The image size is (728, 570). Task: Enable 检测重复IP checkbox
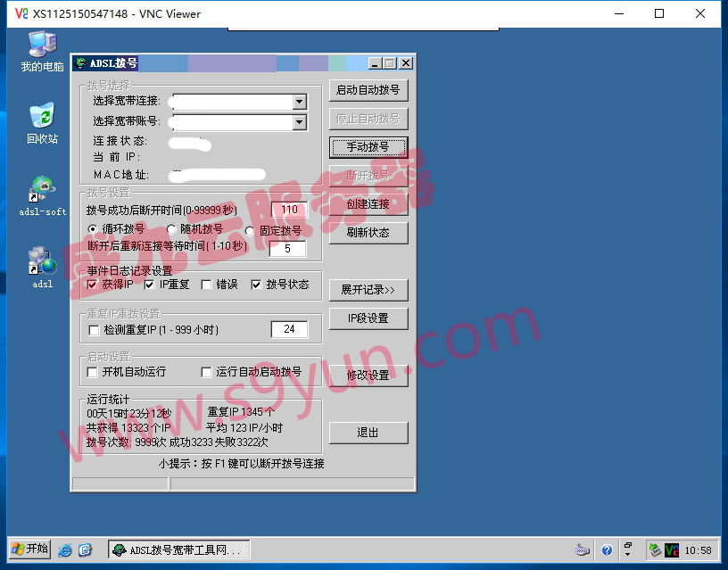pyautogui.click(x=95, y=330)
